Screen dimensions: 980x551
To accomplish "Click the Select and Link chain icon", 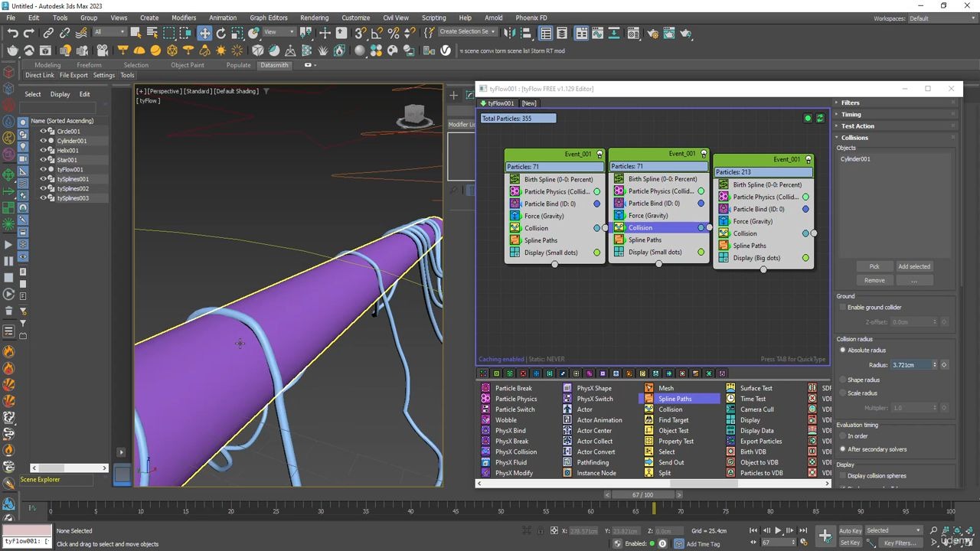I will tap(48, 33).
